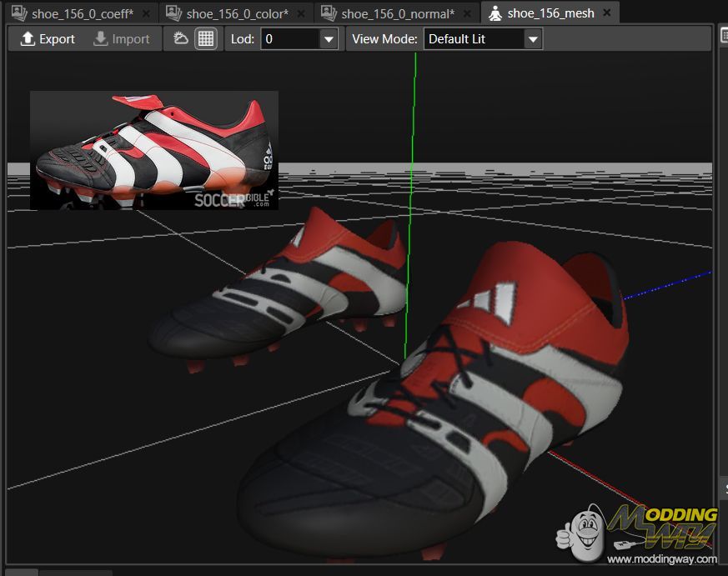Click the Adidas Predator reference image thumbnail

(x=154, y=150)
